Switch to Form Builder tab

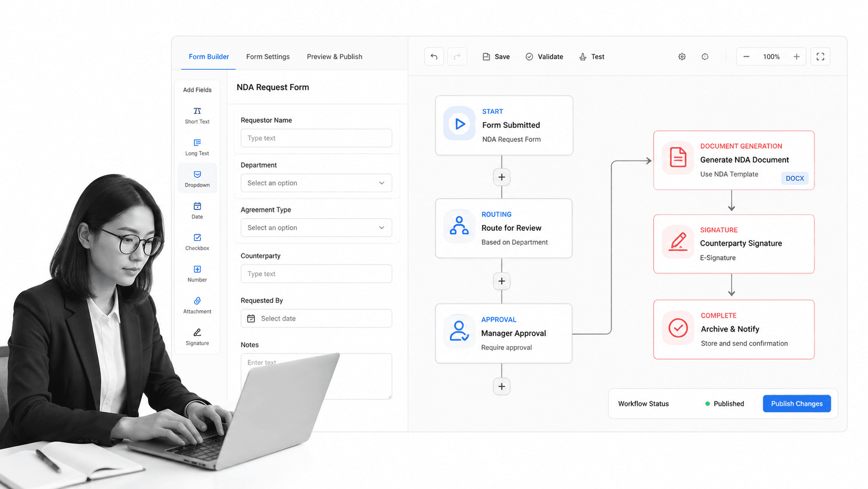tap(209, 57)
